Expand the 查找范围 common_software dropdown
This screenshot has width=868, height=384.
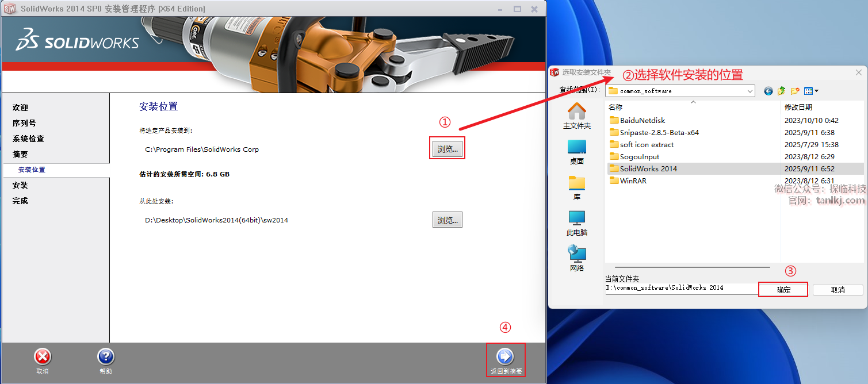750,91
